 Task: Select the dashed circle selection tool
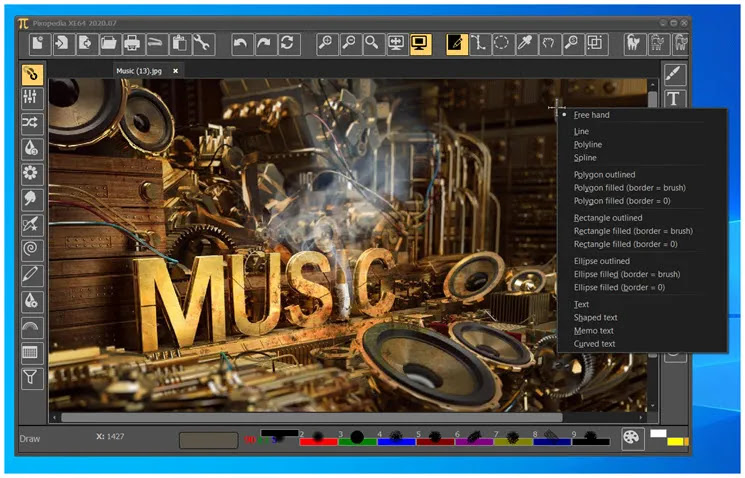502,44
